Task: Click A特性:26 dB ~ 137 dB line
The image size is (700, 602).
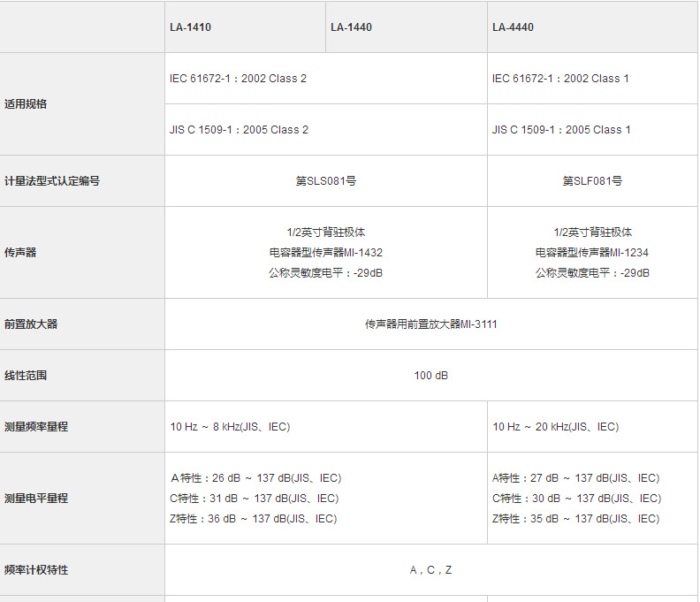Action: click(x=255, y=478)
